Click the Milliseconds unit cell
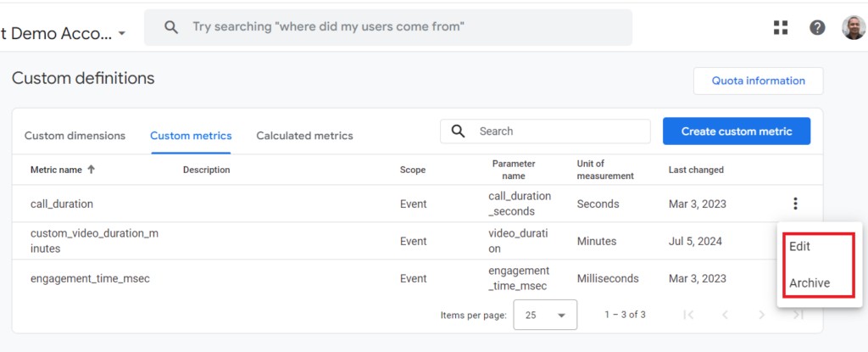The height and width of the screenshot is (352, 868). click(x=608, y=278)
